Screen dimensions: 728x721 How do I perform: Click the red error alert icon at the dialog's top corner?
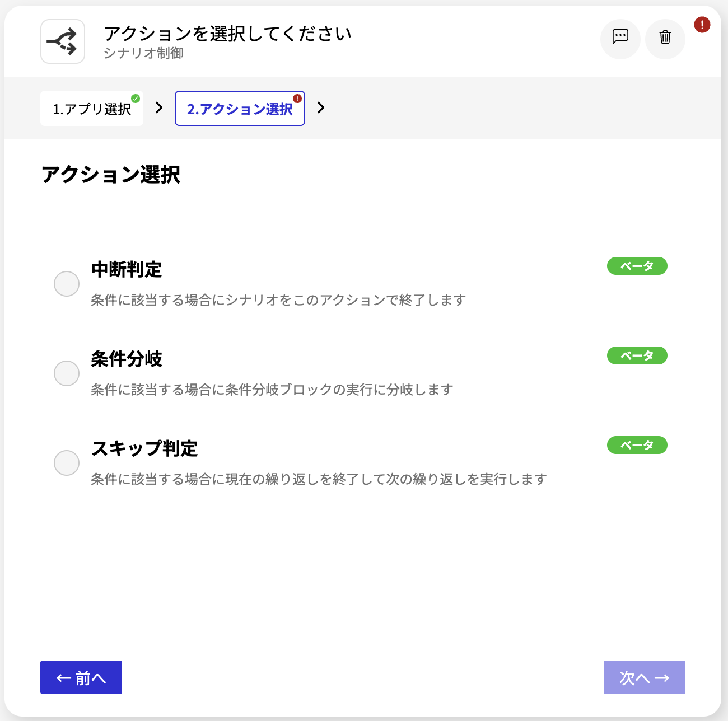click(702, 25)
